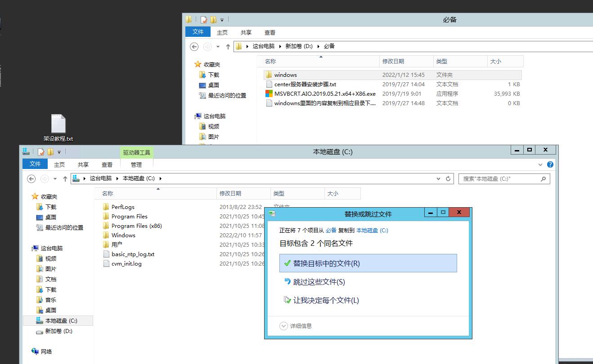Image resolution: width=593 pixels, height=364 pixels.
Task: Open the address bar history dropdown in C: window
Action: click(x=439, y=179)
